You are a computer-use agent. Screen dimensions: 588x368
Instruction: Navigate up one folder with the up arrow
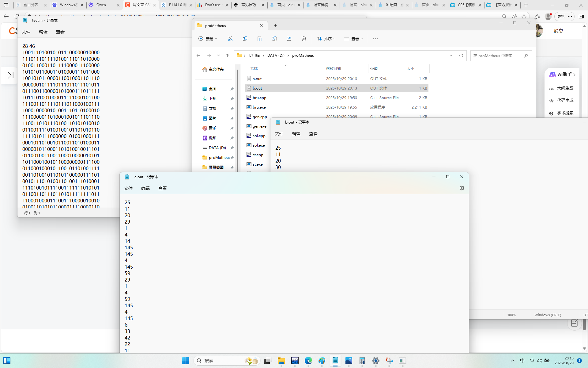227,56
